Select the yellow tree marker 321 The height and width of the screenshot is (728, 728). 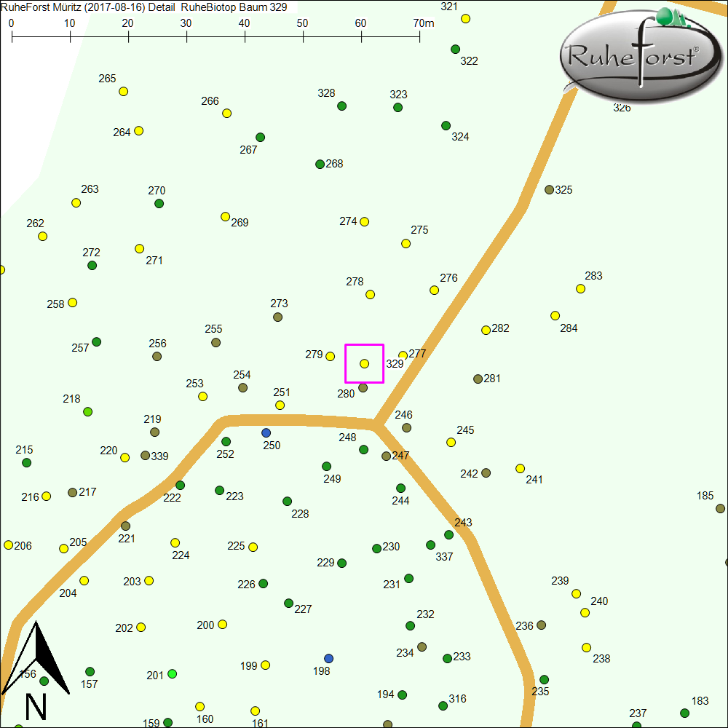[x=466, y=19]
